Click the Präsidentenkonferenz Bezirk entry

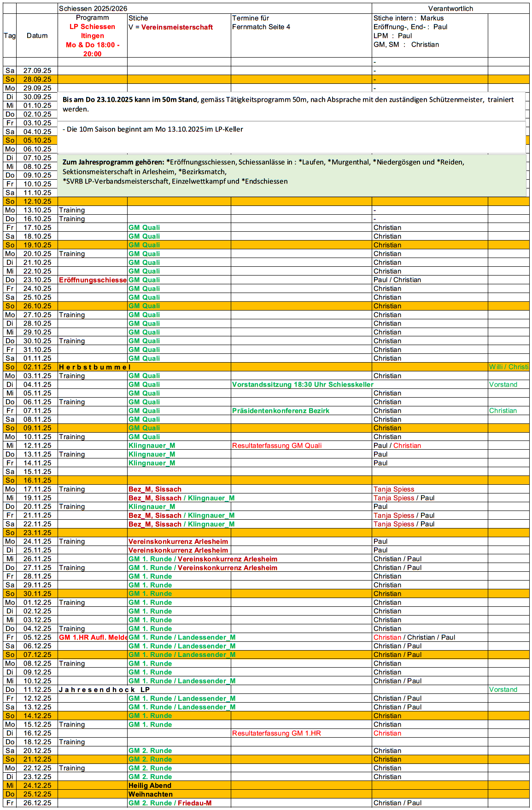[281, 411]
